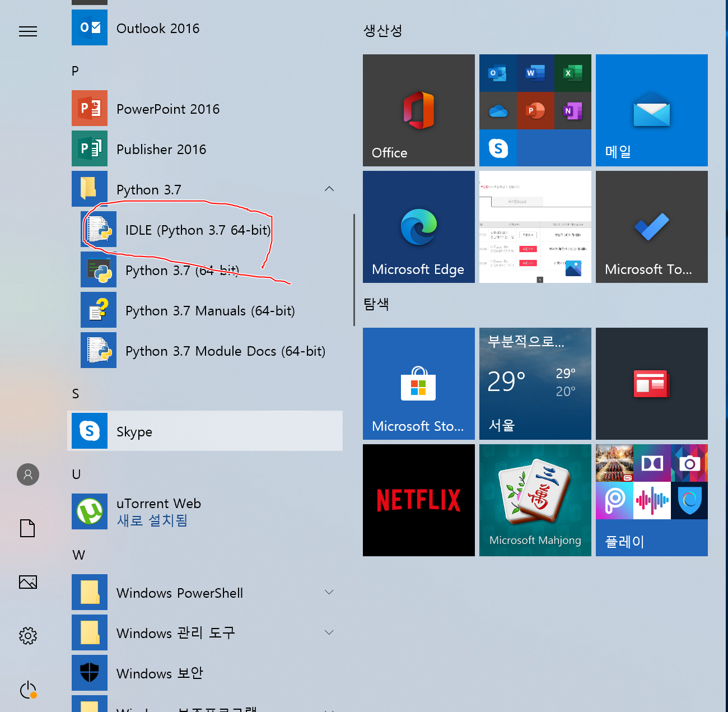The height and width of the screenshot is (712, 728).
Task: Click the 탐색 group header
Action: pos(376,304)
